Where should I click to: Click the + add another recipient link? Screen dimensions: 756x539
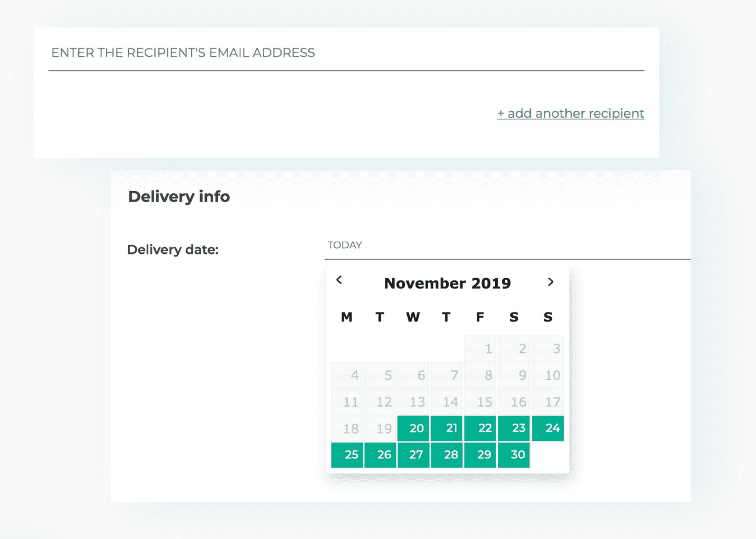pos(570,113)
